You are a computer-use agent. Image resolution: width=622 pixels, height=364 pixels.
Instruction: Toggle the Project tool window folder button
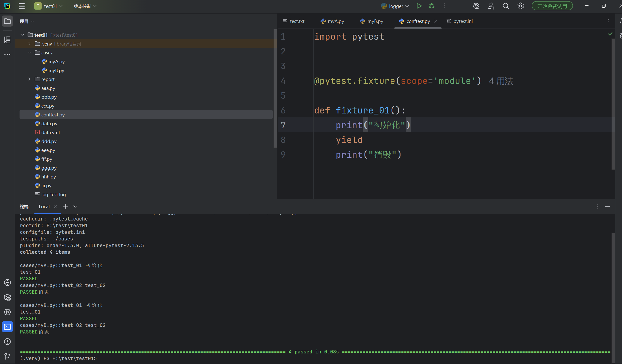click(7, 21)
